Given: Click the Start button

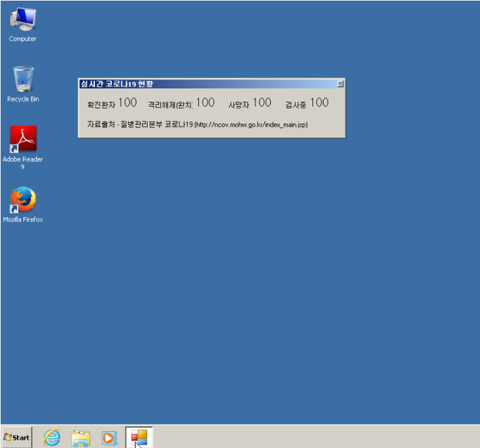Looking at the screenshot, I should (x=17, y=437).
